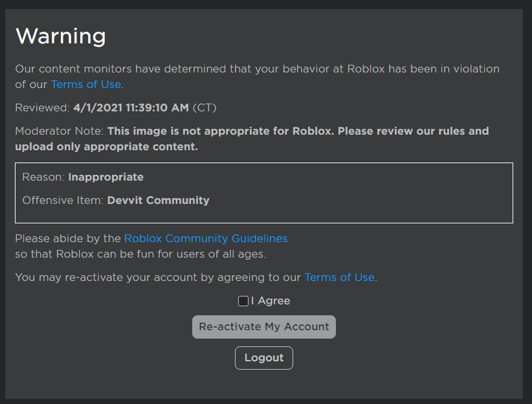Click the I Agree label text

(x=271, y=301)
